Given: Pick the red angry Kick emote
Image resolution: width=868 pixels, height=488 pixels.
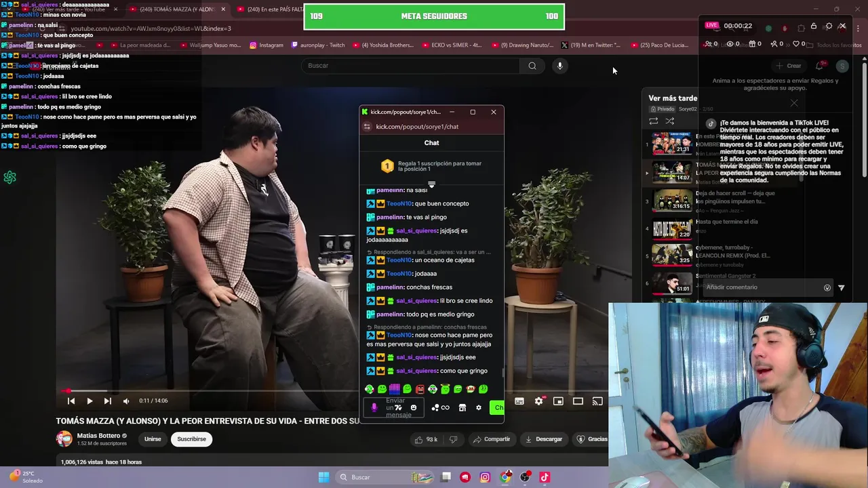Looking at the screenshot, I should tap(420, 389).
